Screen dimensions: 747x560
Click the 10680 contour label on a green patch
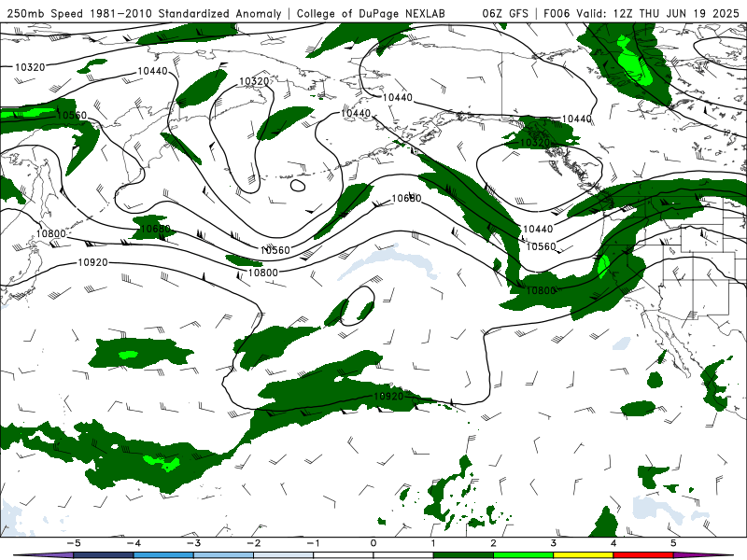pyautogui.click(x=156, y=229)
